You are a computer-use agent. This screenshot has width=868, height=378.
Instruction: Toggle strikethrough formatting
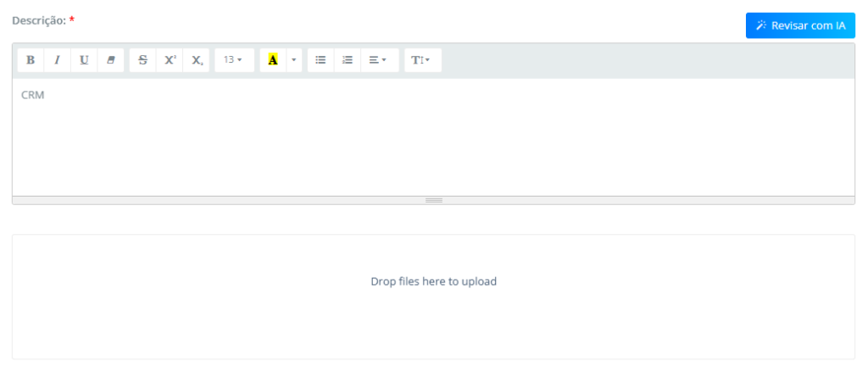coord(142,60)
